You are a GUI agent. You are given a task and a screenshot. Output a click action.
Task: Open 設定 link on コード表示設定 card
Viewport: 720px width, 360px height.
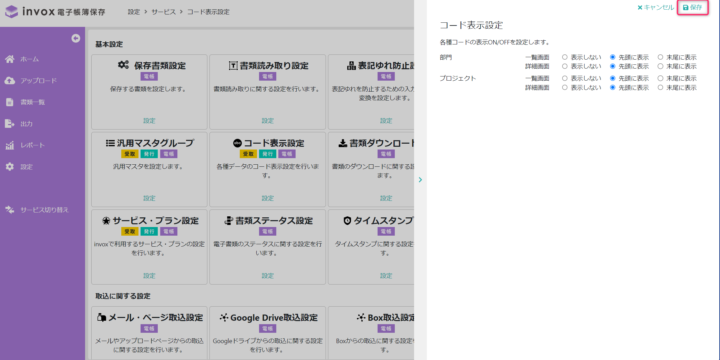coord(268,198)
